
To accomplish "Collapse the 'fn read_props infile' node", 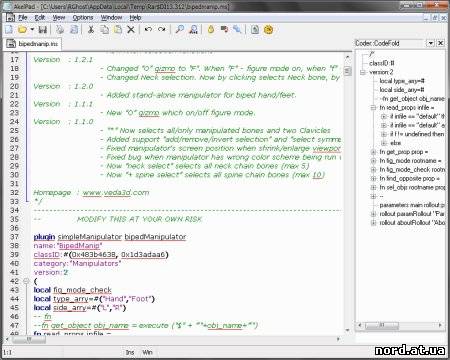I will (x=373, y=108).
